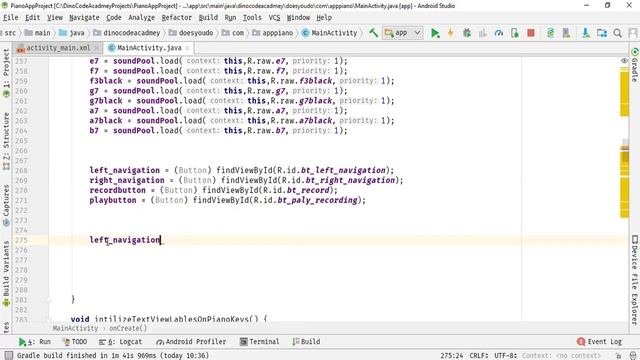Screen dimensions: 640x360
Task: Open the VCS menu
Action: (x=274, y=18)
